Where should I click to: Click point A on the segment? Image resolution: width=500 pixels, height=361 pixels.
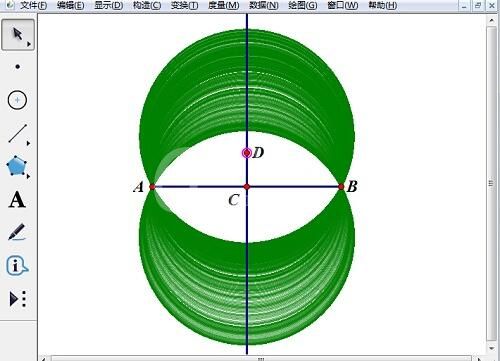[152, 187]
